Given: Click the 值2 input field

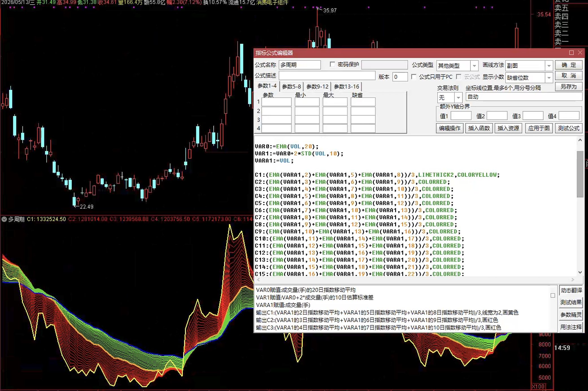Looking at the screenshot, I should click(x=497, y=116).
